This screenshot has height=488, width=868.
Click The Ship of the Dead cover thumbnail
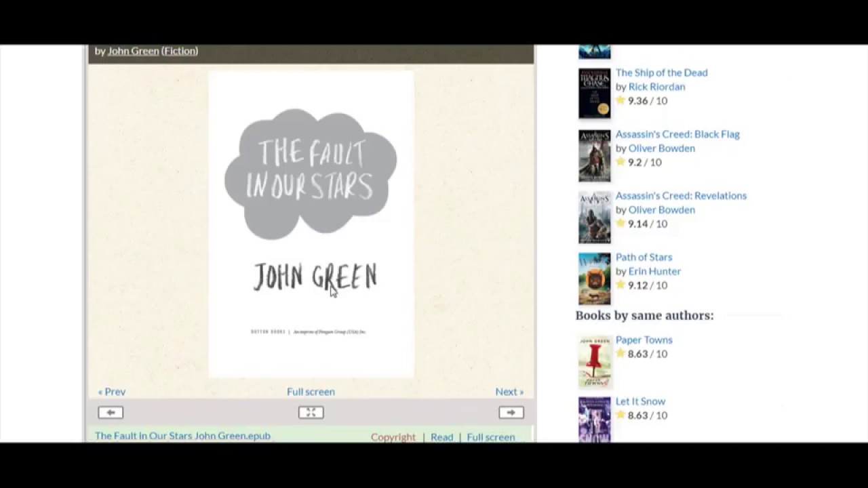pos(595,94)
